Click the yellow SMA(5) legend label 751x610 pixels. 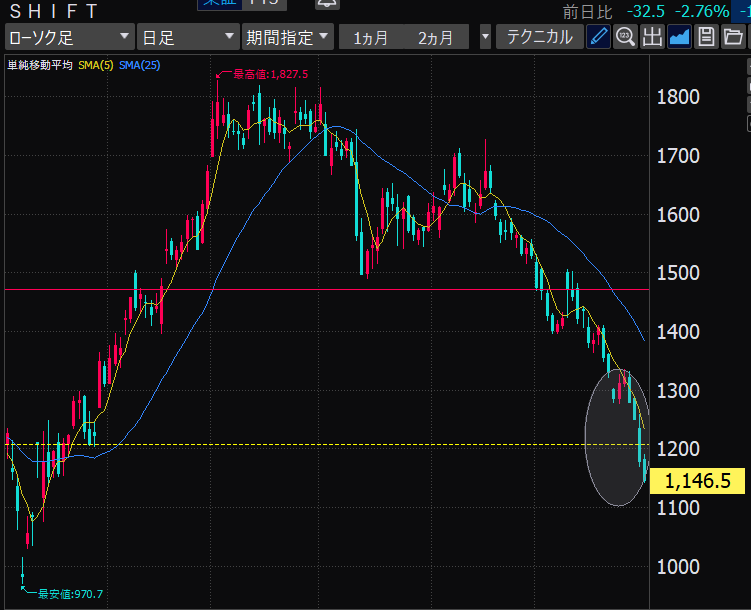click(x=96, y=65)
